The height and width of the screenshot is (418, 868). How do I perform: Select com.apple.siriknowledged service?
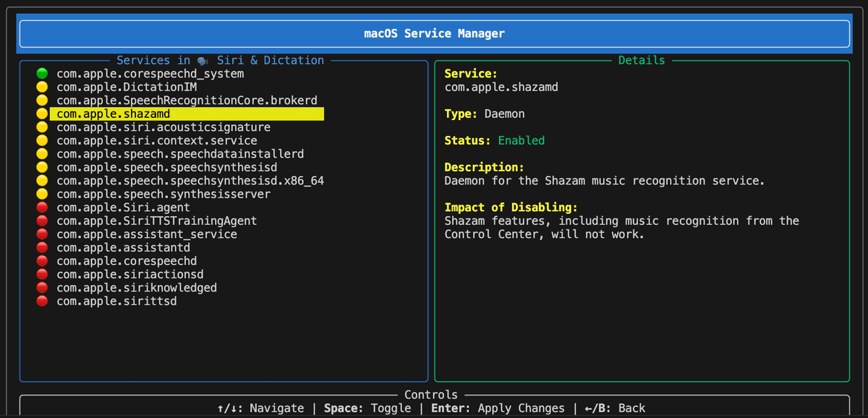(x=137, y=288)
